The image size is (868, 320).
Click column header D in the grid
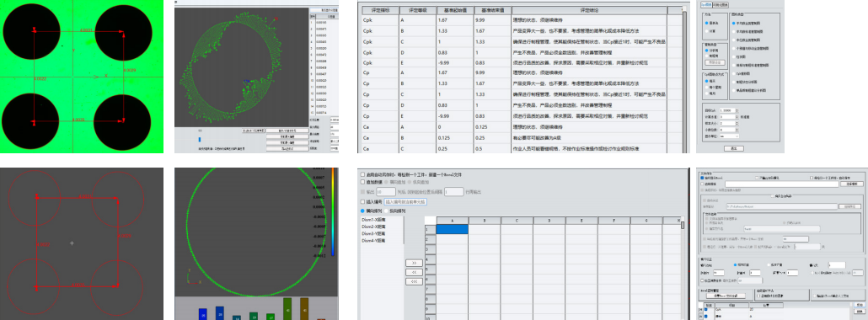549,221
